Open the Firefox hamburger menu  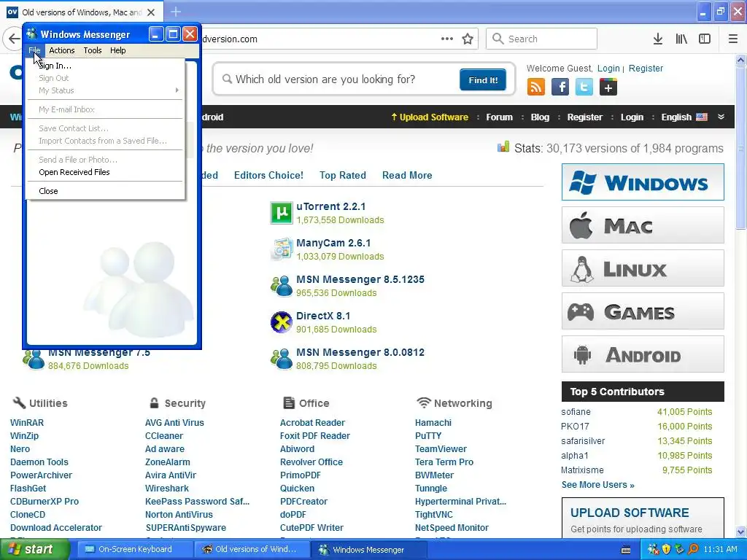click(x=733, y=39)
